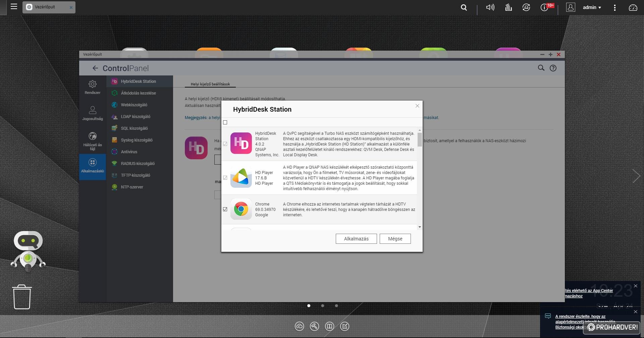Select the Rendszer category
This screenshot has width=644, height=338.
[x=93, y=87]
